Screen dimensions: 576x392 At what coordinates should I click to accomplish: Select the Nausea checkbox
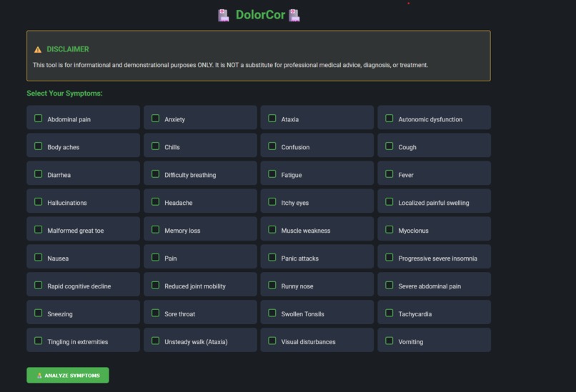point(38,257)
